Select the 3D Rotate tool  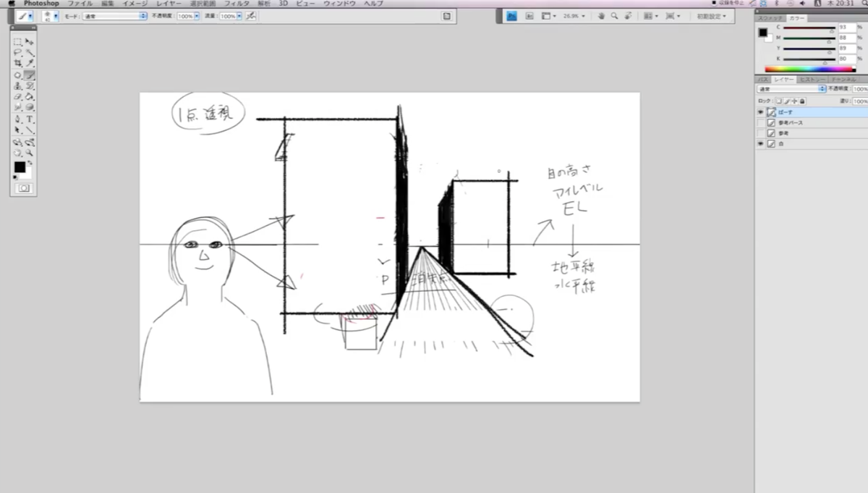point(17,142)
